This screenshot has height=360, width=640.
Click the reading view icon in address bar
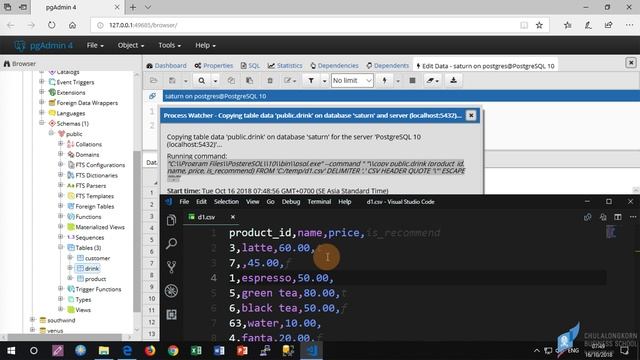524,25
